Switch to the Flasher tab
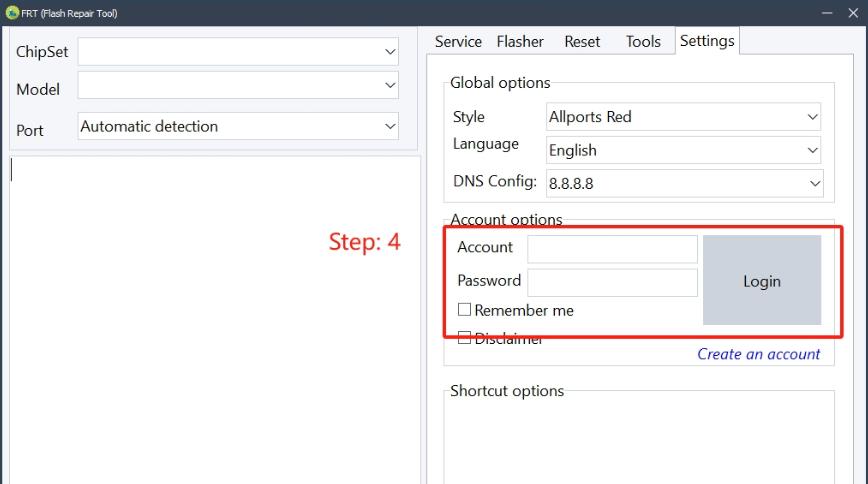The height and width of the screenshot is (484, 868). coord(520,42)
